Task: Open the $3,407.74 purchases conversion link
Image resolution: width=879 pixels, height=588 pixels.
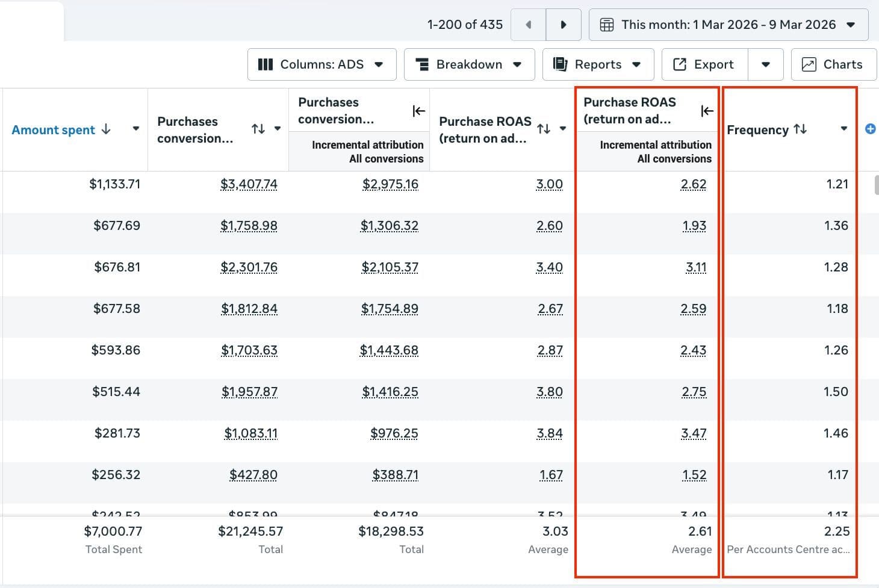Action: (x=249, y=184)
